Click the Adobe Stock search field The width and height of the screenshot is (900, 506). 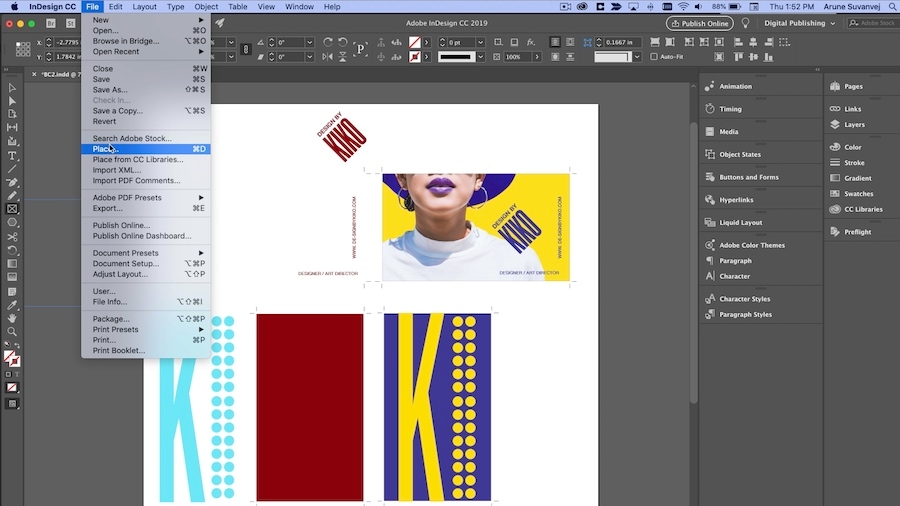click(x=872, y=24)
